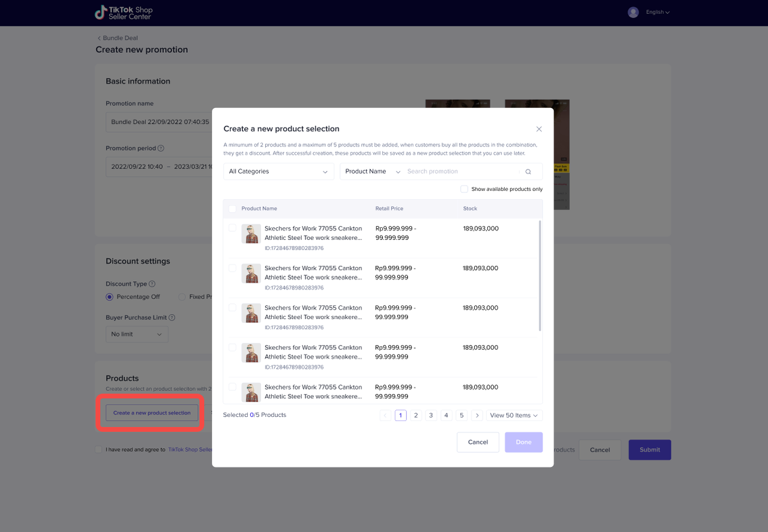
Task: Click the search magnifier icon
Action: click(x=528, y=172)
